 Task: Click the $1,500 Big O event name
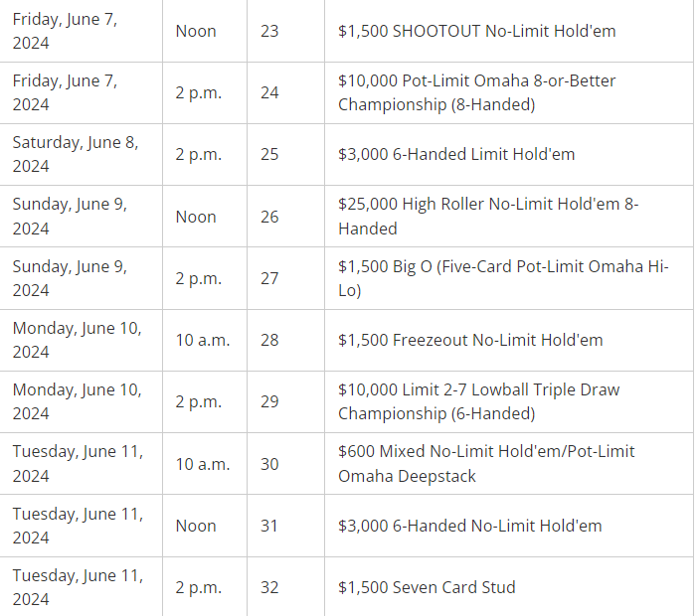502,278
